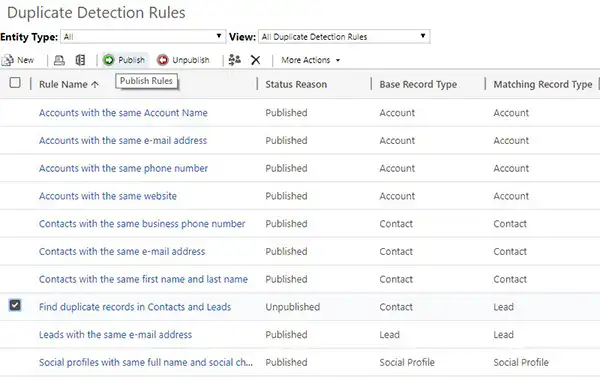
Task: Click Lead matching type in Find duplicate row
Action: (x=504, y=307)
